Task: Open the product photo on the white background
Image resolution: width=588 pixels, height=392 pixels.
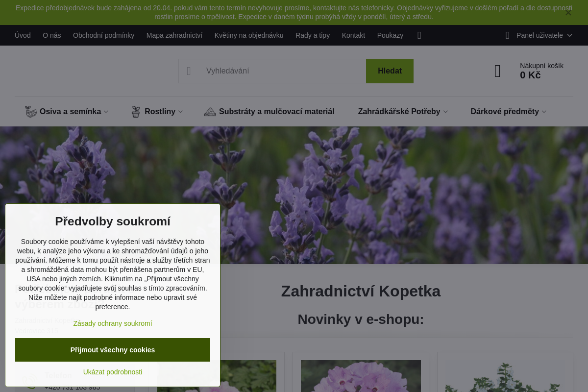Action: (x=505, y=376)
